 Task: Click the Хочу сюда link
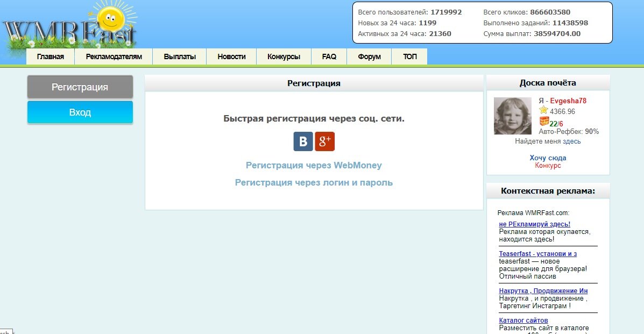tap(547, 158)
